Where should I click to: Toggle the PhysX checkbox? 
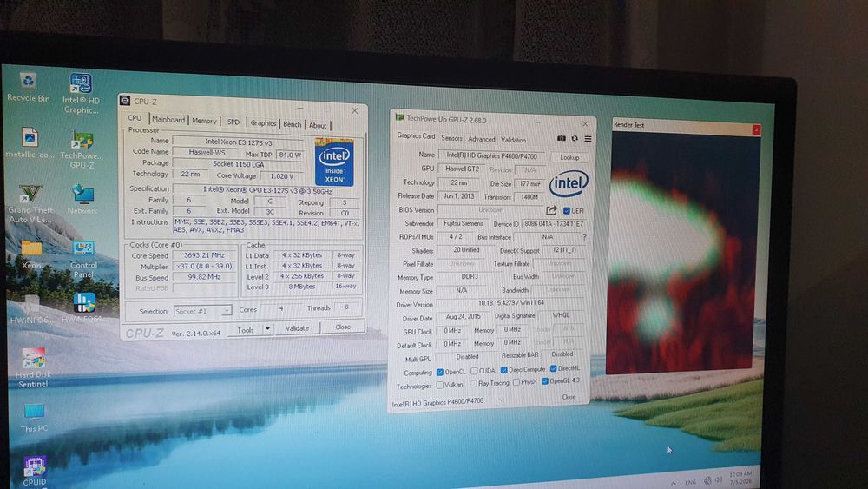pos(516,382)
